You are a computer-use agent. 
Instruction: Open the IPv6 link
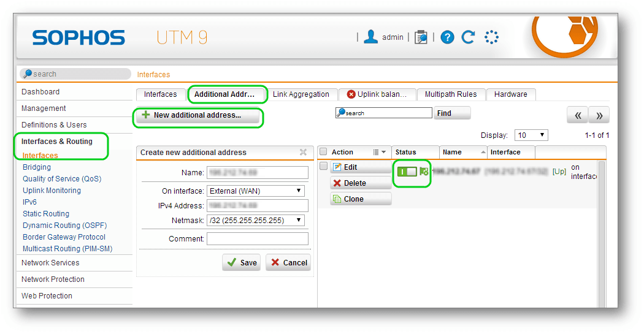tap(29, 202)
